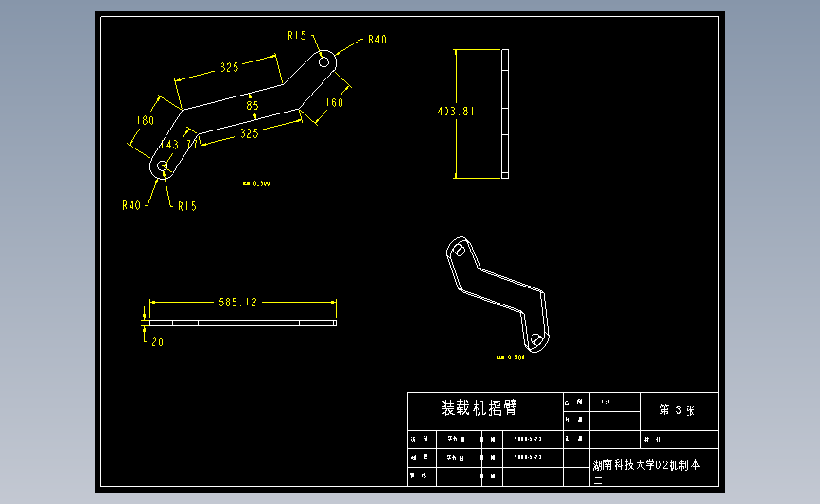This screenshot has height=504, width=820.
Task: Click the 403.81 height dimension text
Action: click(x=456, y=112)
